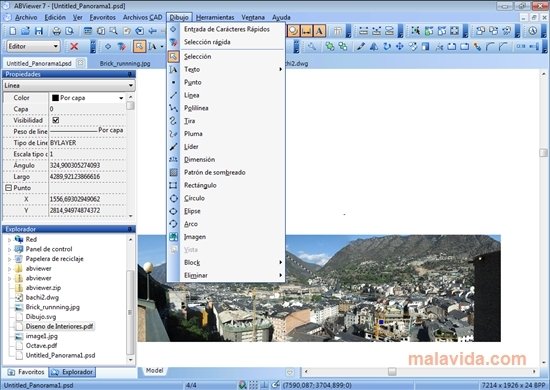Click the highlighted circle toolbar icon

click(294, 31)
